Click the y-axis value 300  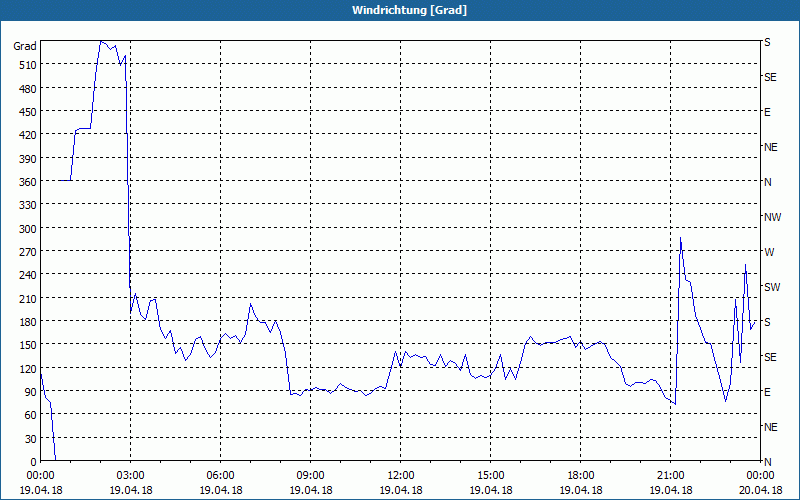click(27, 229)
